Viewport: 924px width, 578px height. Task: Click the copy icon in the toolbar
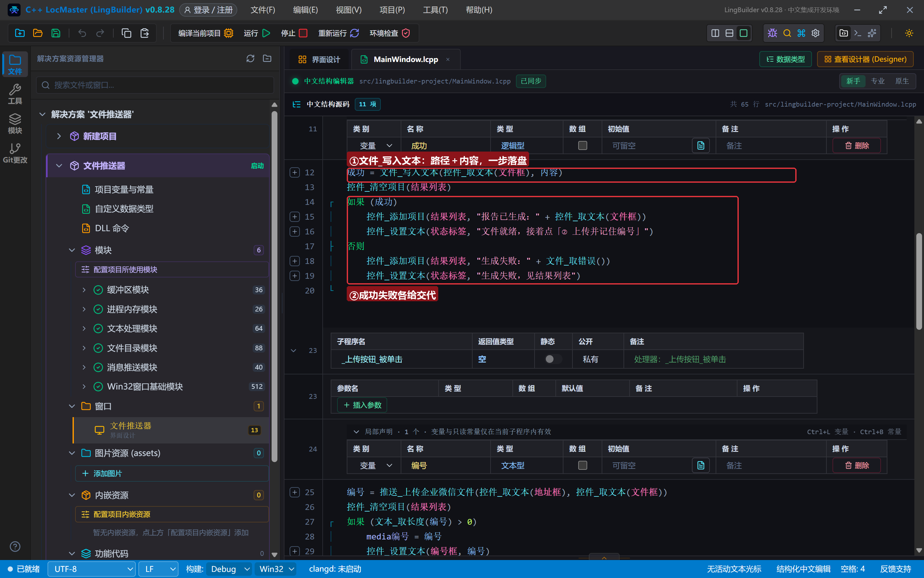click(126, 33)
